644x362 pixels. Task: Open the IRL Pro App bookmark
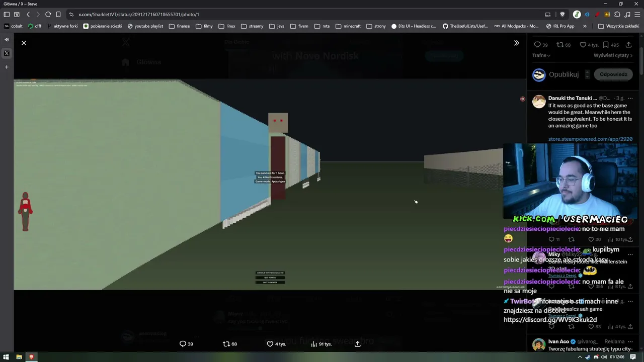(x=560, y=26)
